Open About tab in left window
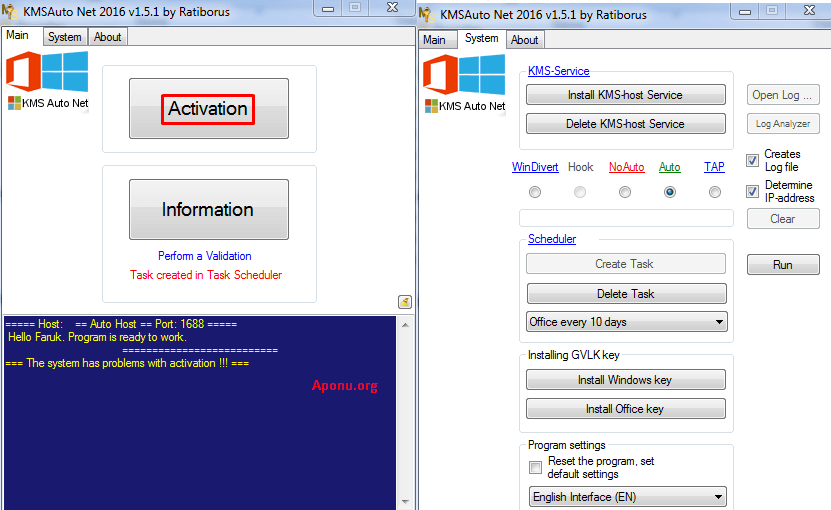This screenshot has height=510, width=831. click(108, 37)
